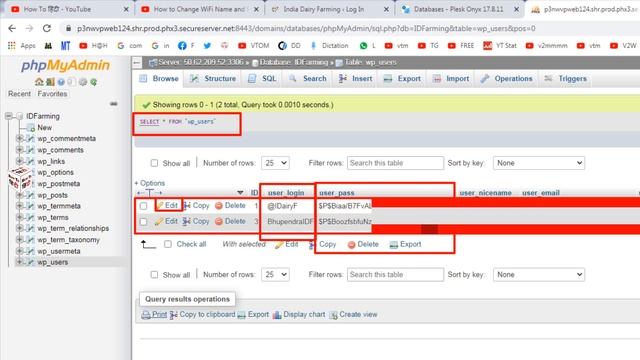
Task: Open upper Sort by key dropdown
Action: [539, 163]
